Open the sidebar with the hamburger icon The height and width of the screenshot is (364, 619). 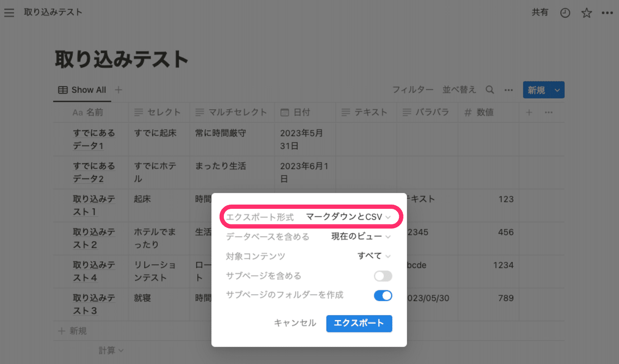coord(9,12)
